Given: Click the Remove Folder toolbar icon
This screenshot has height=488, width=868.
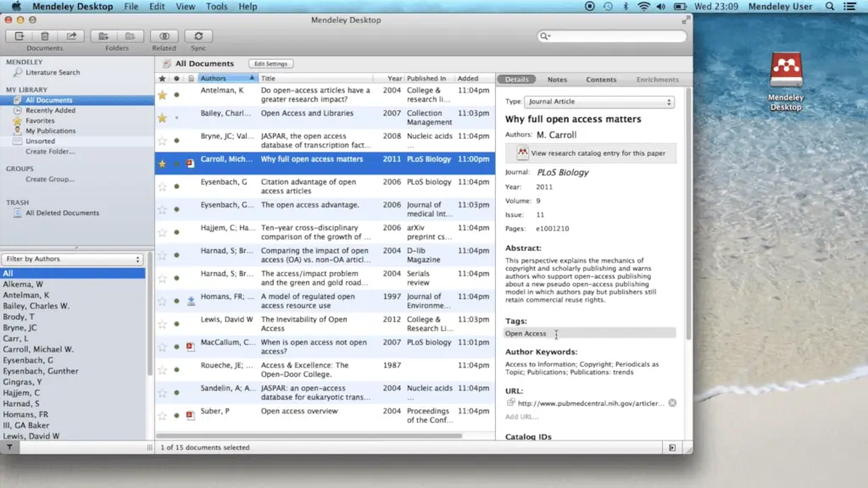Looking at the screenshot, I should (130, 36).
